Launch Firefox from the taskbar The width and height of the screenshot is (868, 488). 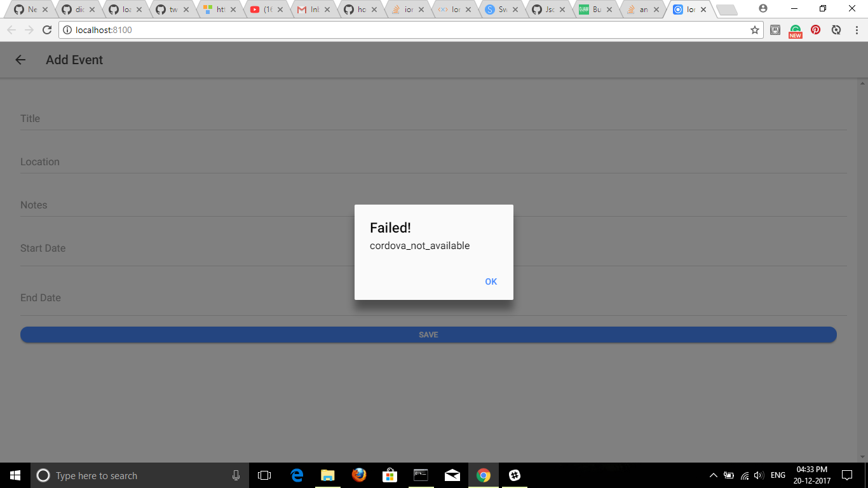[x=359, y=475]
